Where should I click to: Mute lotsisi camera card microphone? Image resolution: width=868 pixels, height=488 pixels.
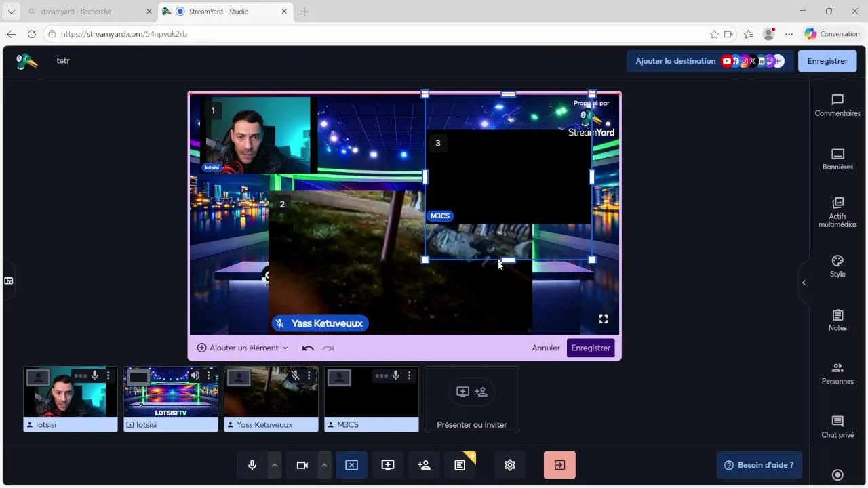(95, 375)
